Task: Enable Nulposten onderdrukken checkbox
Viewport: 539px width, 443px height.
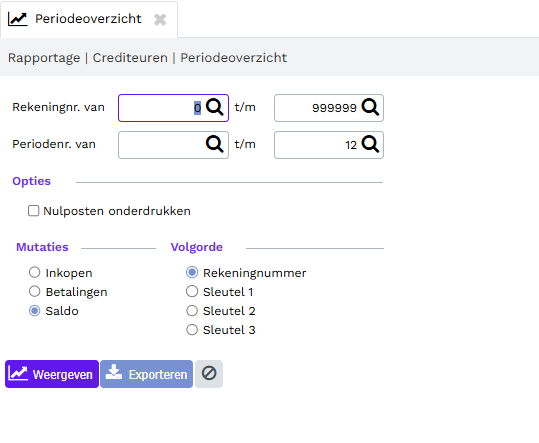Action: [x=33, y=211]
